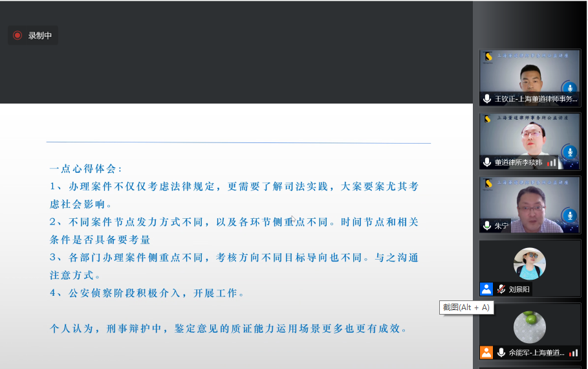Click slide text 注意方式。
Image resolution: width=588 pixels, height=369 pixels.
point(76,276)
